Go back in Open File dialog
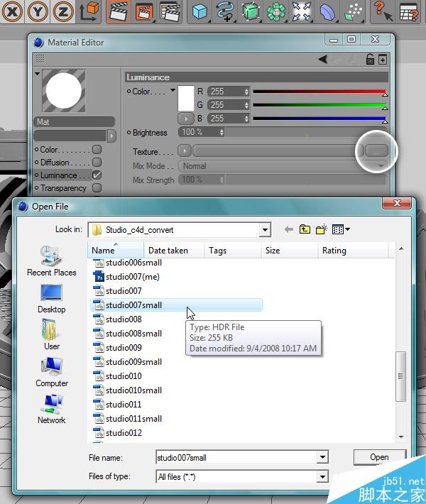Screen dimensions: 426x504 pyautogui.click(x=289, y=229)
